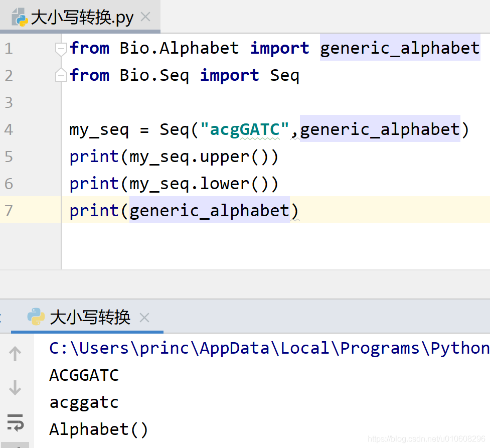The width and height of the screenshot is (490, 448).
Task: Click generic_alphabet highlighted on line 7
Action: [x=209, y=210]
